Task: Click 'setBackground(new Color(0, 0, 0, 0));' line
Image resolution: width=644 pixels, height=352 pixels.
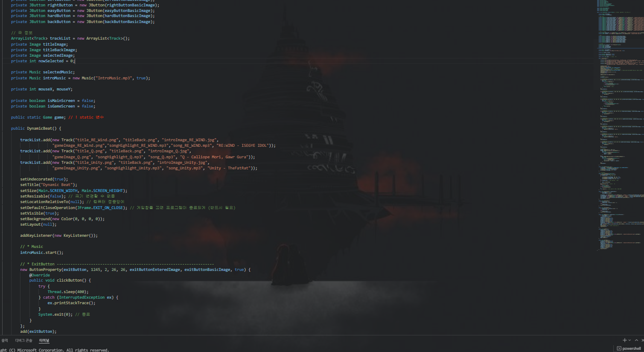Action: point(62,219)
